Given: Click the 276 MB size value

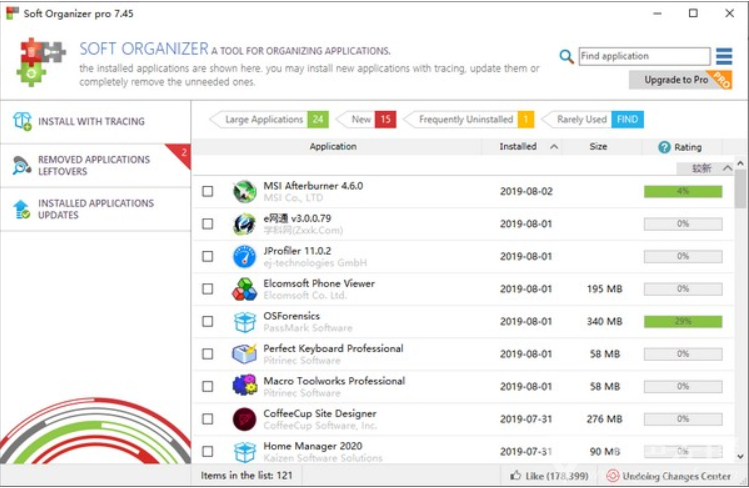Looking at the screenshot, I should [604, 419].
